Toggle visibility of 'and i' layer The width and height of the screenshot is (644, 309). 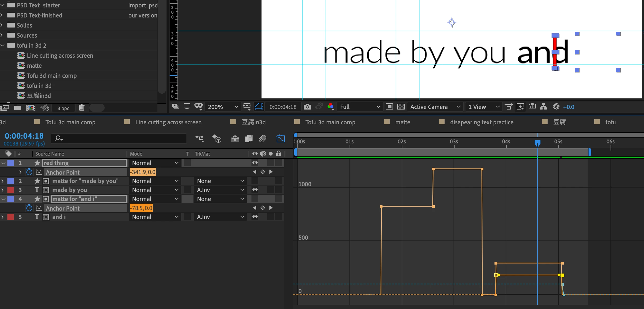(x=255, y=217)
